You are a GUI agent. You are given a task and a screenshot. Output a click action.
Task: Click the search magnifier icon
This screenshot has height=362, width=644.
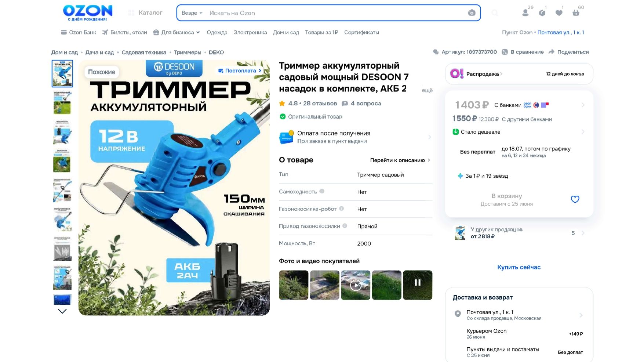pos(495,13)
